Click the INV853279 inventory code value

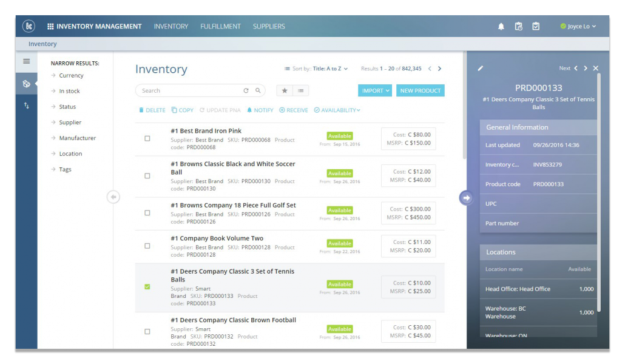547,164
